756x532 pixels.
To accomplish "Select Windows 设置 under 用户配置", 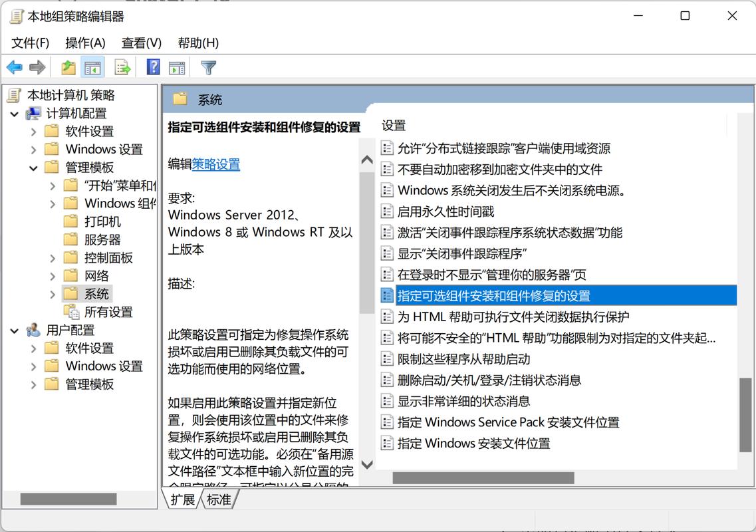I will tap(104, 366).
